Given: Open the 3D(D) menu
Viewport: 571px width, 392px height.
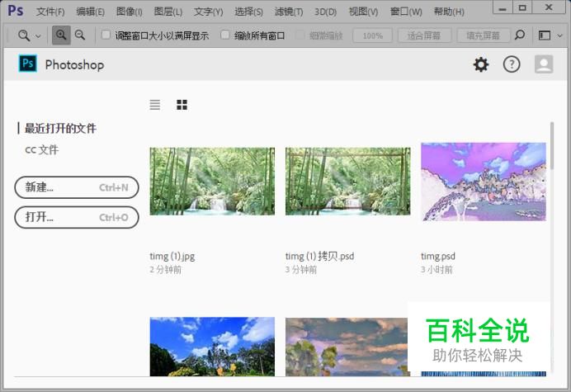Looking at the screenshot, I should pos(326,12).
